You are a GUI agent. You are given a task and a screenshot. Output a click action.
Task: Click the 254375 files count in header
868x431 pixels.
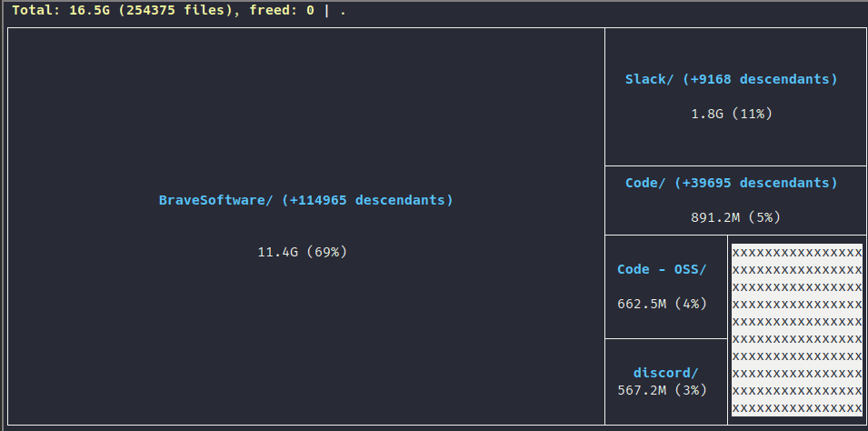click(x=175, y=10)
